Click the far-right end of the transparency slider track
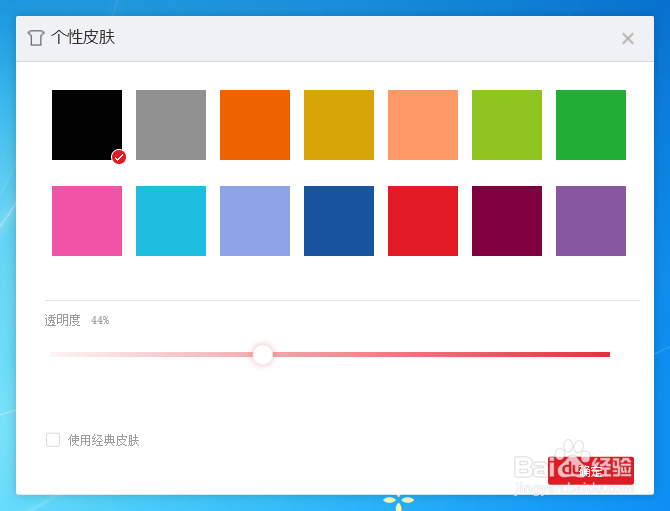This screenshot has width=670, height=511. point(607,354)
